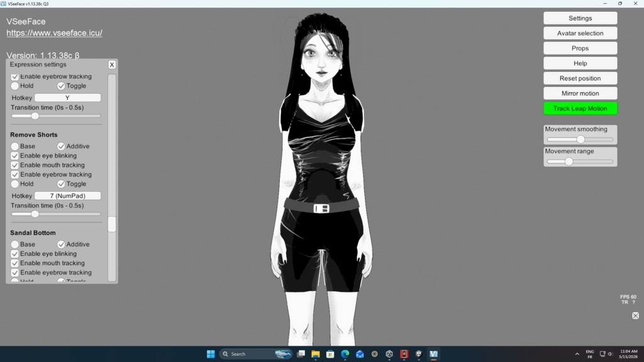Click the VSeeFace taskbar icon
Image resolution: width=644 pixels, height=362 pixels.
[434, 354]
